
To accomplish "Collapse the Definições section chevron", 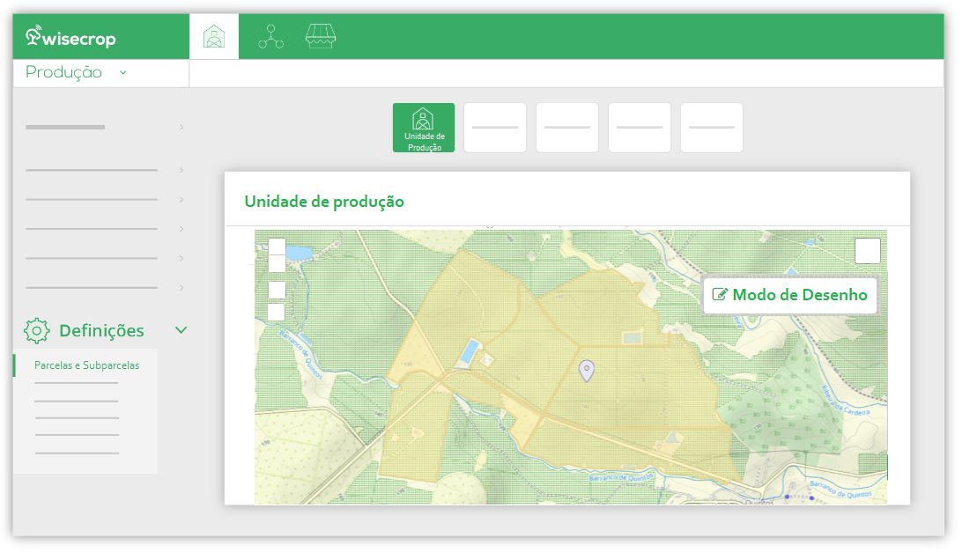I will coord(181,330).
